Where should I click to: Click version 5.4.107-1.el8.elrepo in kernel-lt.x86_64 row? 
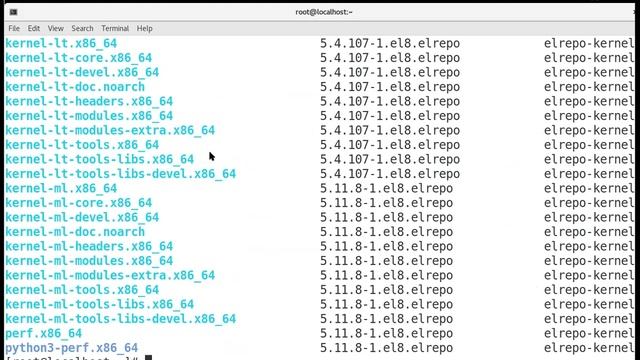click(390, 43)
